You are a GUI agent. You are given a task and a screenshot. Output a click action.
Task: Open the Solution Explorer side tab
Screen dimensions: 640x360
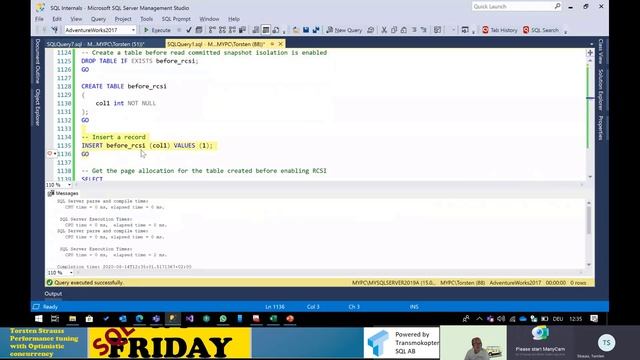click(x=601, y=90)
